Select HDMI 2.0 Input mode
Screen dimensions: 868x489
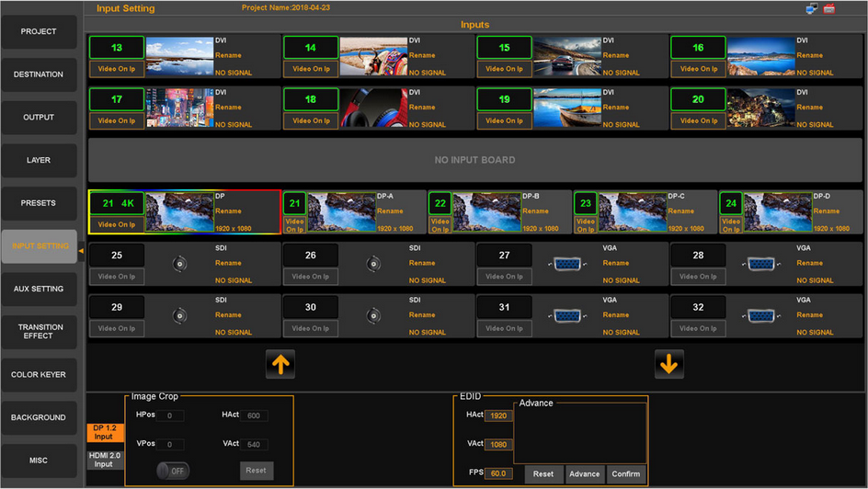click(104, 460)
